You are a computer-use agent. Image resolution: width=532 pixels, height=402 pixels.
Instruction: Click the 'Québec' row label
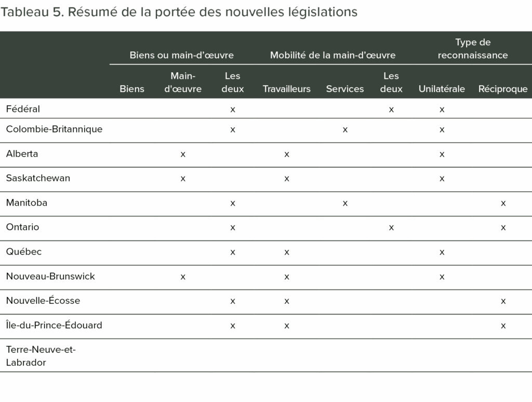coord(24,252)
